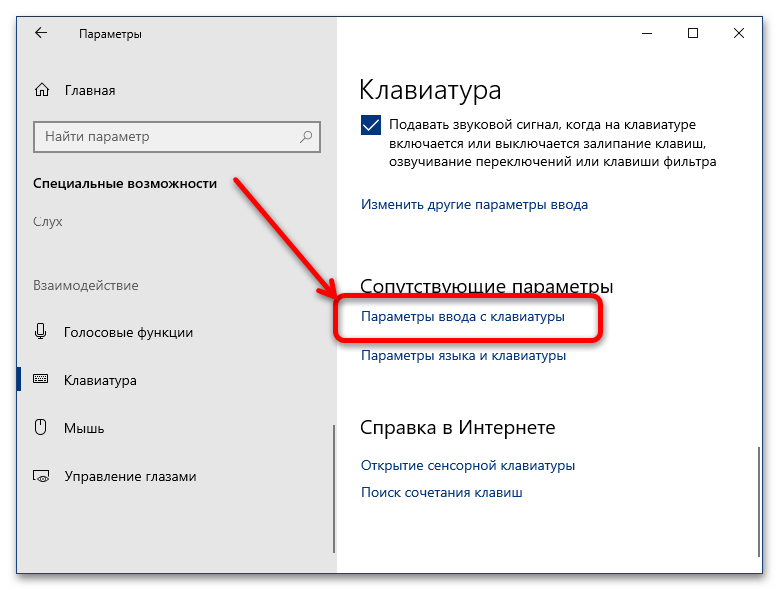Toggle the sound signal checkbox
This screenshot has height=590, width=779.
(x=371, y=125)
